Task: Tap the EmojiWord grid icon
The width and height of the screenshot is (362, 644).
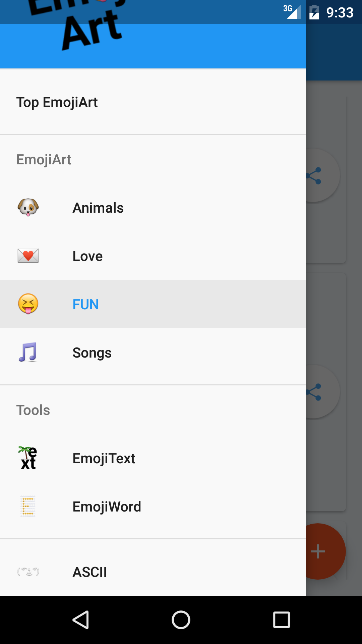Action: [28, 506]
